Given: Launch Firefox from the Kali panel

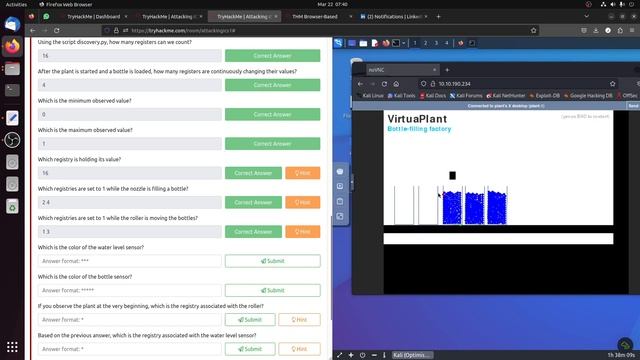Looking at the screenshot, I should pos(385,43).
